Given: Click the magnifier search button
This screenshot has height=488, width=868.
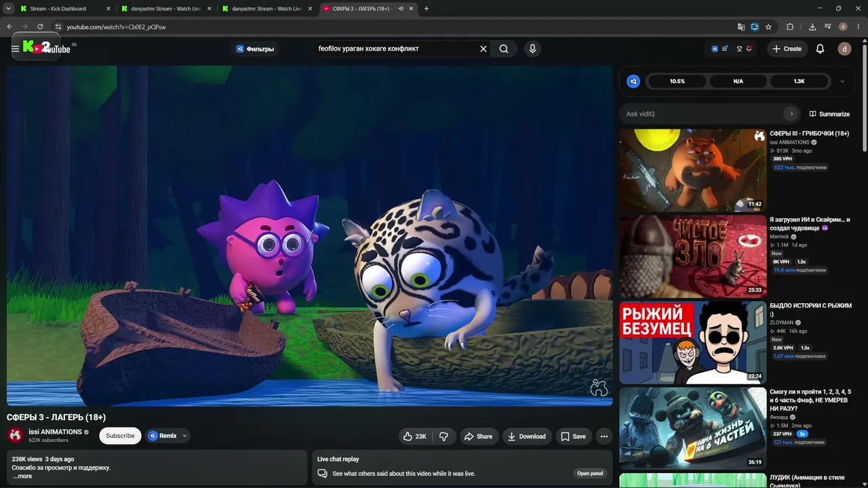Looking at the screenshot, I should coord(504,49).
